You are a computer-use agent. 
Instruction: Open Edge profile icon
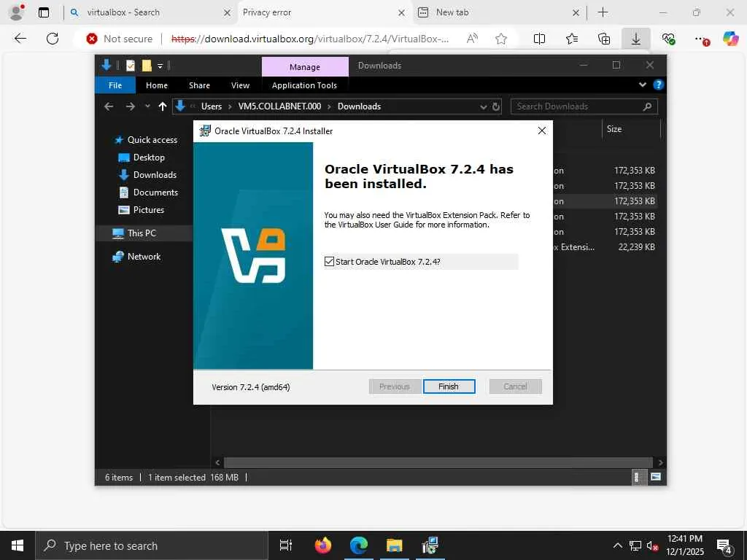[17, 12]
